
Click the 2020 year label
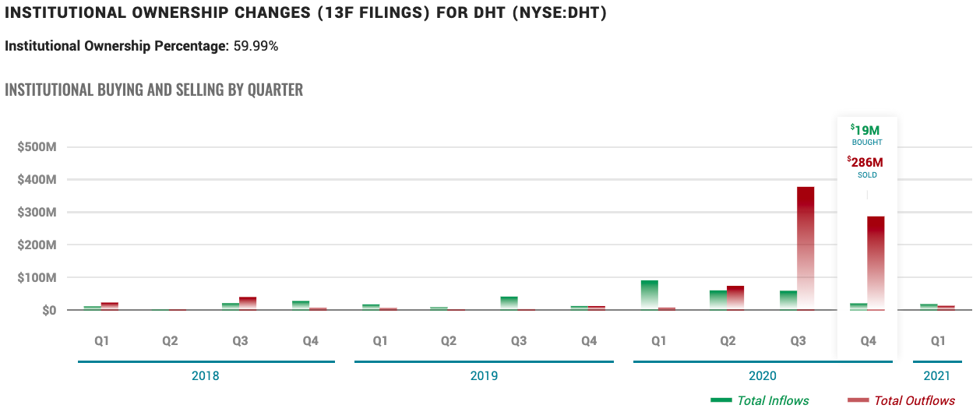[763, 375]
